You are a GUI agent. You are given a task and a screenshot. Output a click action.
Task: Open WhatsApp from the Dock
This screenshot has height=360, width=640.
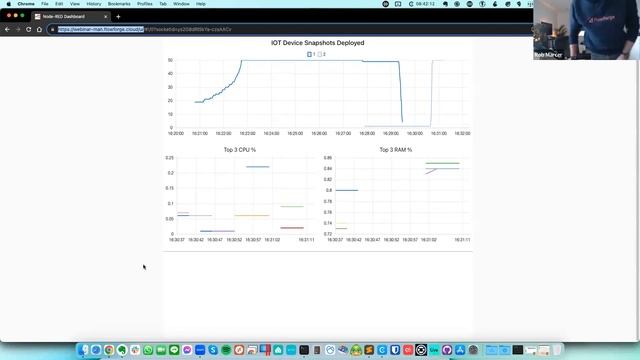tap(148, 350)
